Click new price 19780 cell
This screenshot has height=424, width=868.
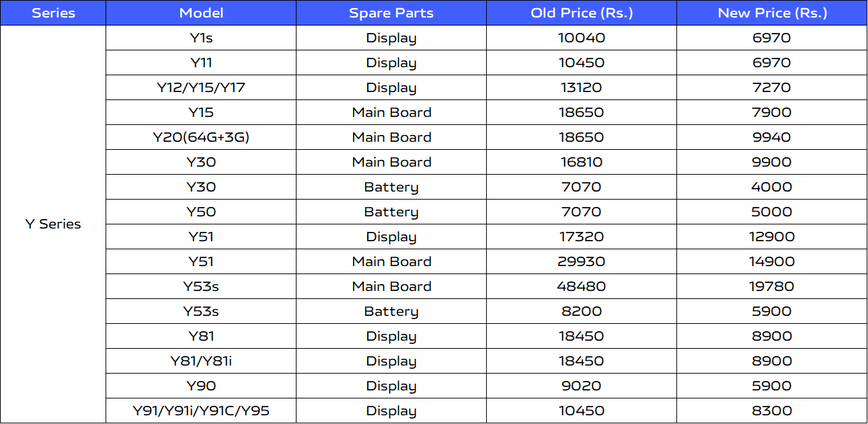(772, 286)
